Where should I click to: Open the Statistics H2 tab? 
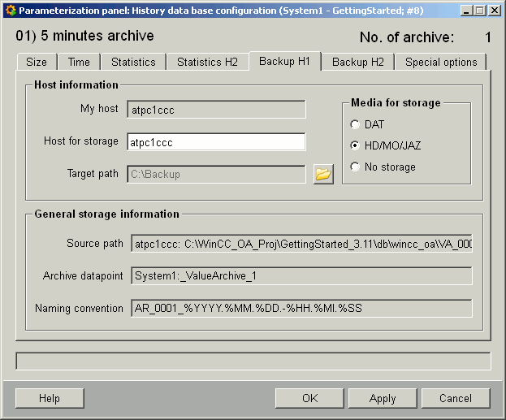pos(207,62)
